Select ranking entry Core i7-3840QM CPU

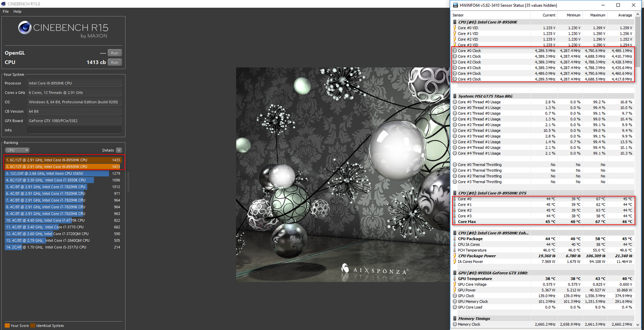[x=63, y=240]
